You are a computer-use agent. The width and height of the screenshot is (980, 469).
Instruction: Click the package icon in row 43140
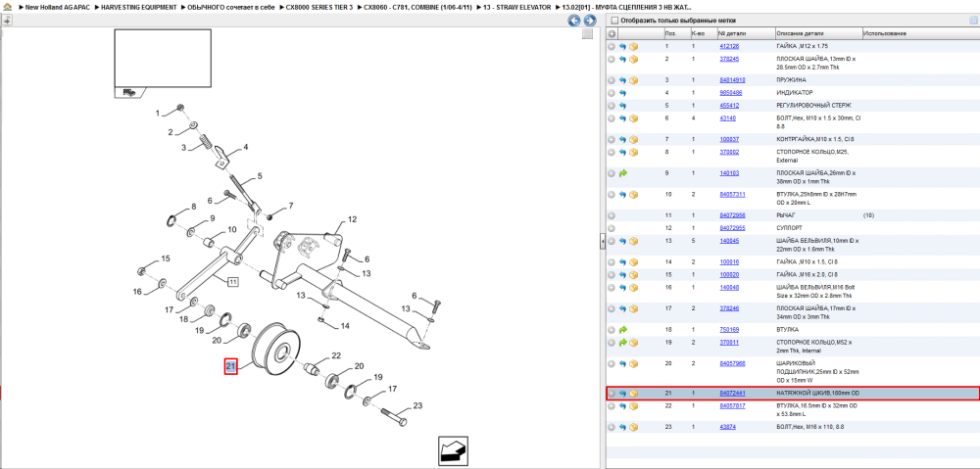[x=633, y=118]
